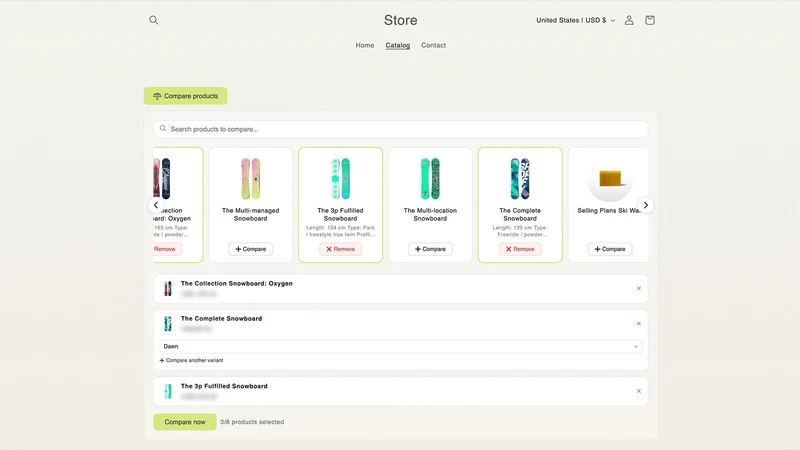Click the 3/8 products selected text

[252, 422]
